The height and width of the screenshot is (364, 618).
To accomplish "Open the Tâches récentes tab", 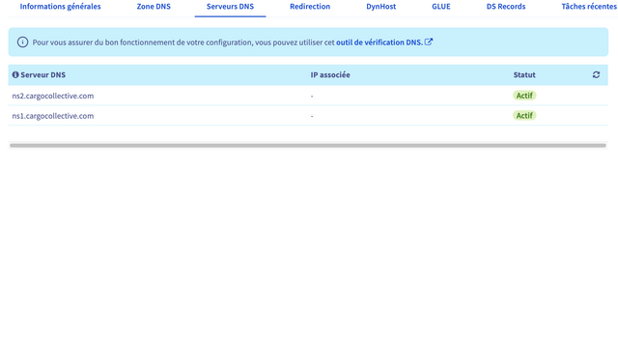I will (589, 7).
